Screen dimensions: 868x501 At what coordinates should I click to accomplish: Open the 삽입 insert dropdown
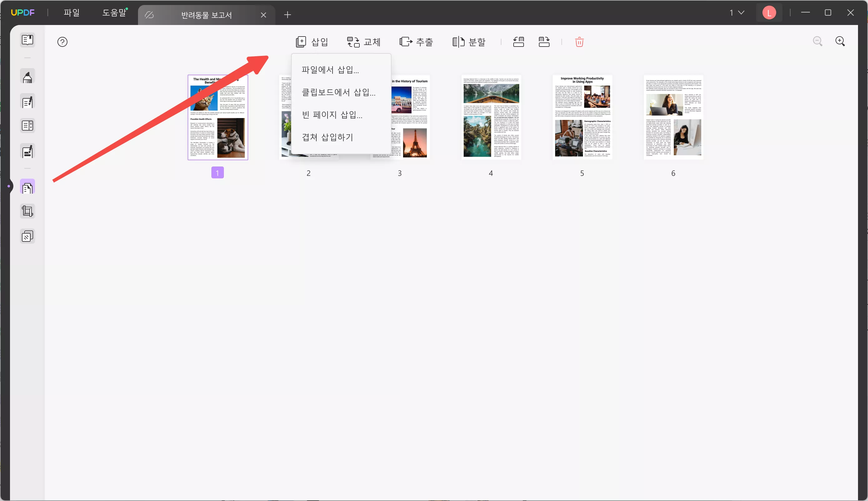tap(312, 42)
